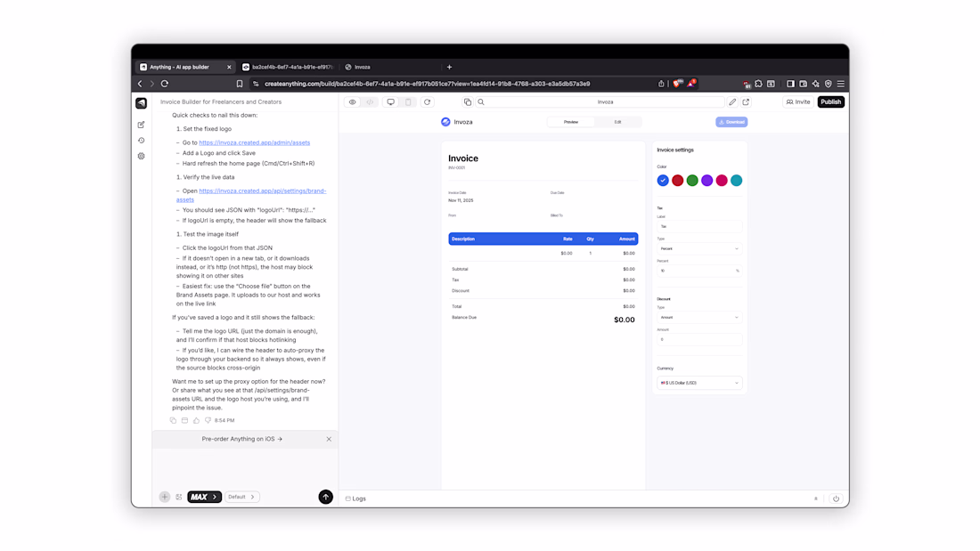Select the blue invoice color

tap(663, 181)
